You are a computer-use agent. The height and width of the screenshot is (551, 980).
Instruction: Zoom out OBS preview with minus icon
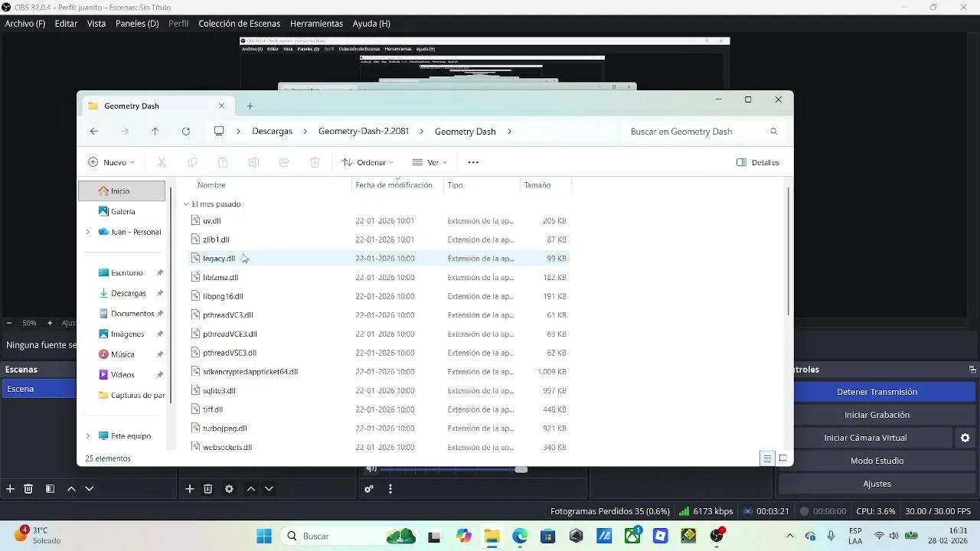[8, 323]
